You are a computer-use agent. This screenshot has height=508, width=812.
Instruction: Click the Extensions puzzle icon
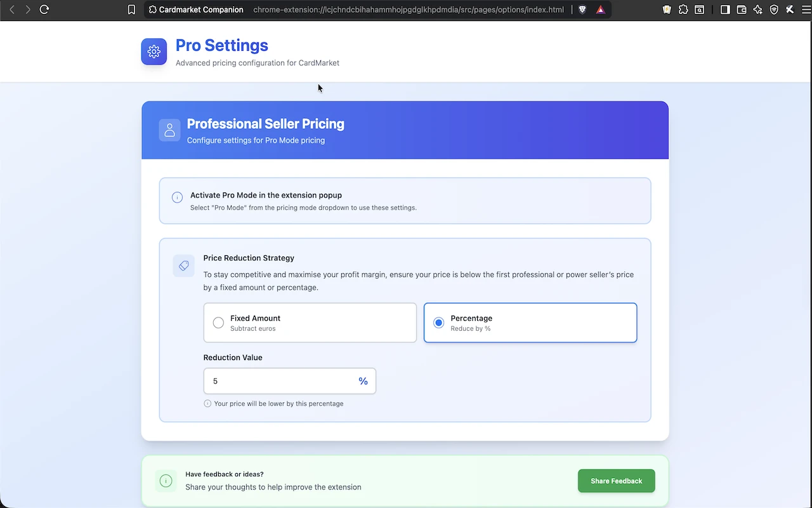[683, 10]
